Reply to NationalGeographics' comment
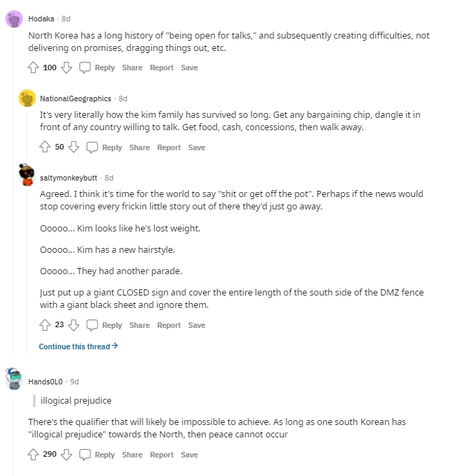 (x=105, y=147)
